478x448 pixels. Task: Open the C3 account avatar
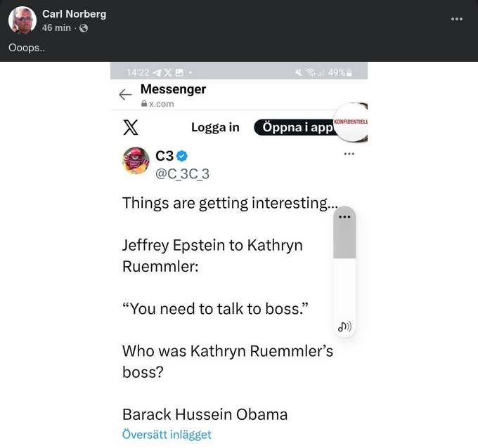click(x=136, y=161)
